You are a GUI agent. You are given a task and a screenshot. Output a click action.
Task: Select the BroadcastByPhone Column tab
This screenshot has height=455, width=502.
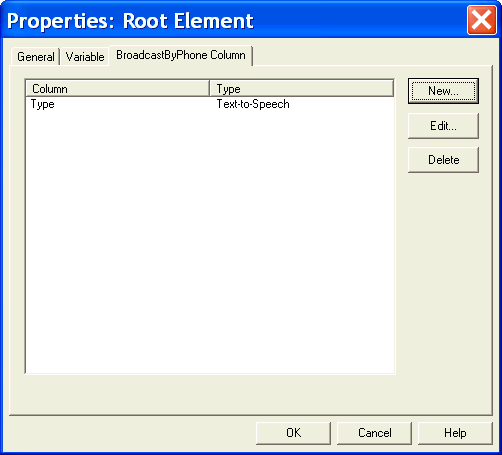tap(181, 55)
